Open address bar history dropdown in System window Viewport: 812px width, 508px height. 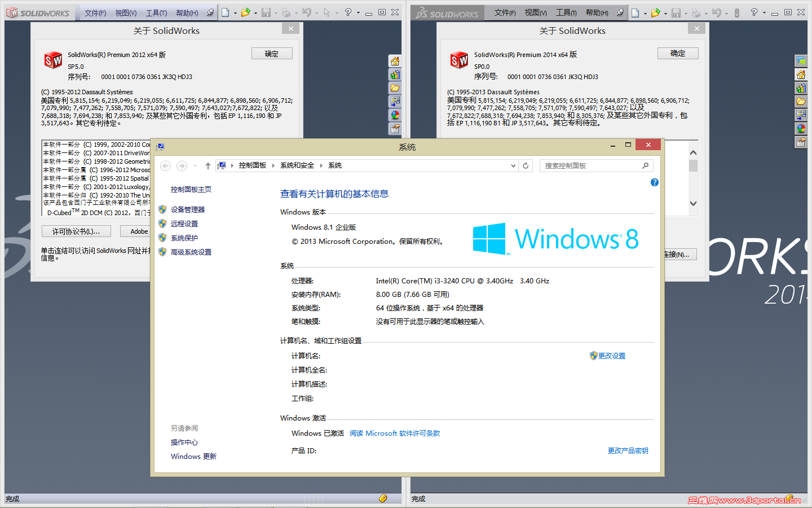(x=513, y=166)
